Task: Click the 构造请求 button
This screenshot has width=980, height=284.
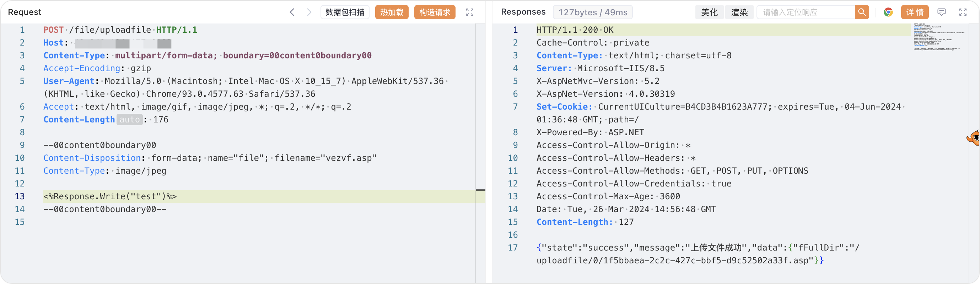Action: (435, 12)
